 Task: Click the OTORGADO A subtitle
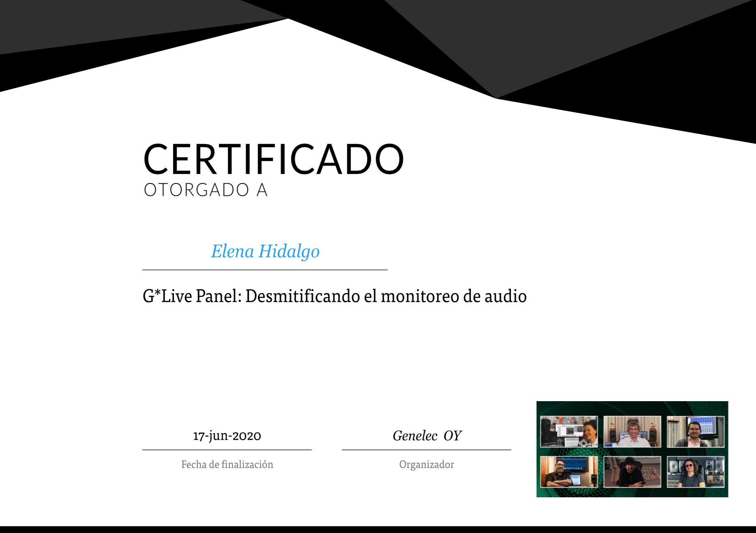(x=206, y=190)
